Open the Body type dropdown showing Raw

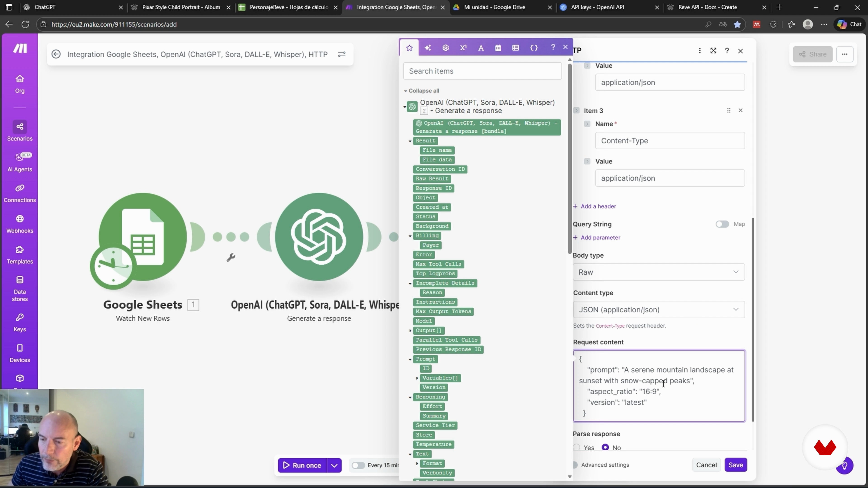point(659,272)
